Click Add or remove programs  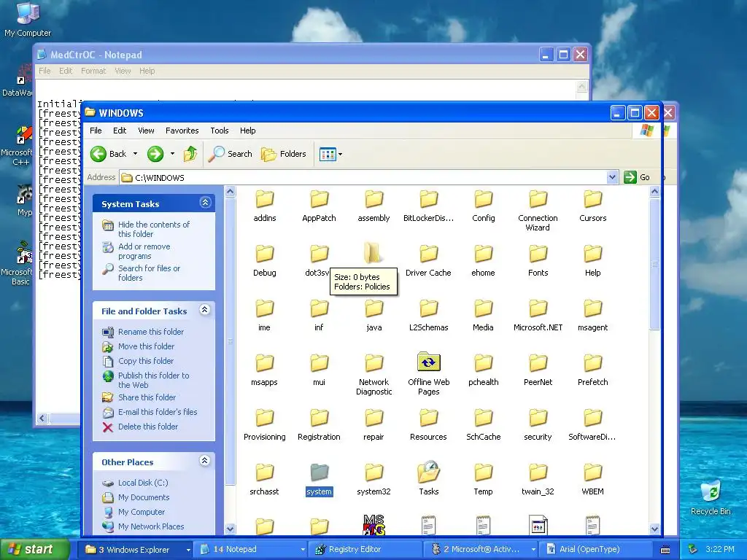coord(144,251)
